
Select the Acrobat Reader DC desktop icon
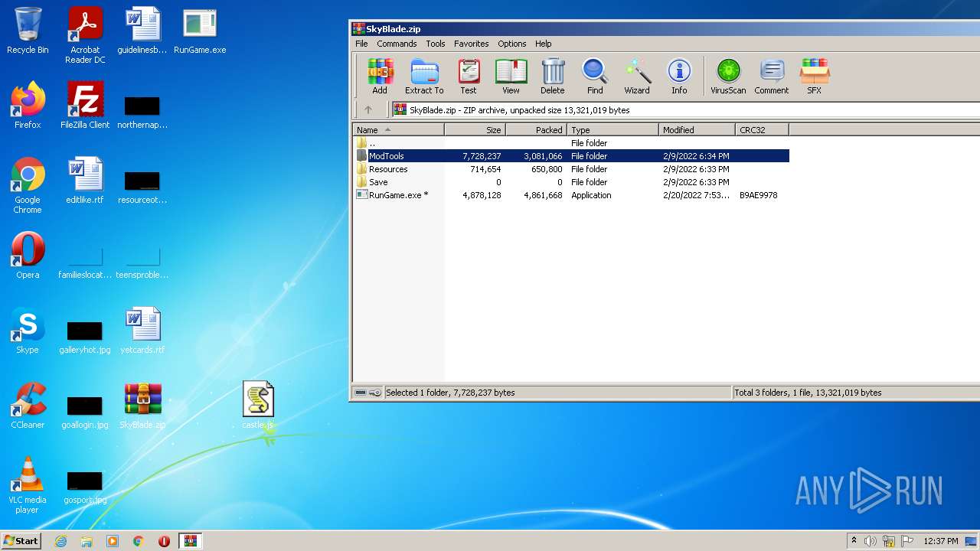(x=85, y=35)
